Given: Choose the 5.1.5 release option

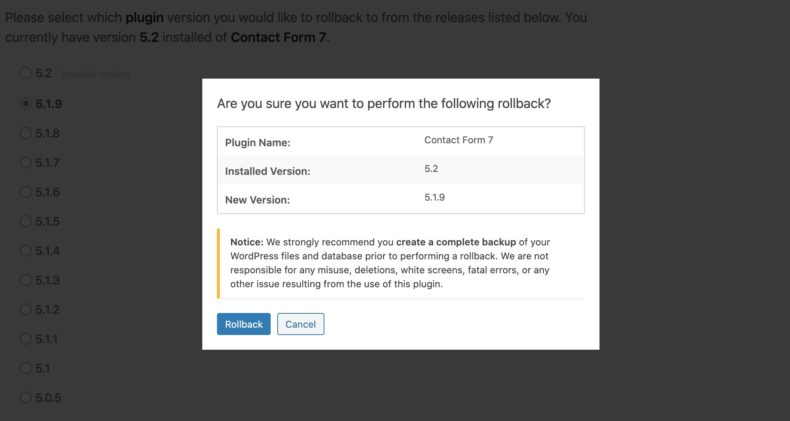Looking at the screenshot, I should [x=25, y=221].
